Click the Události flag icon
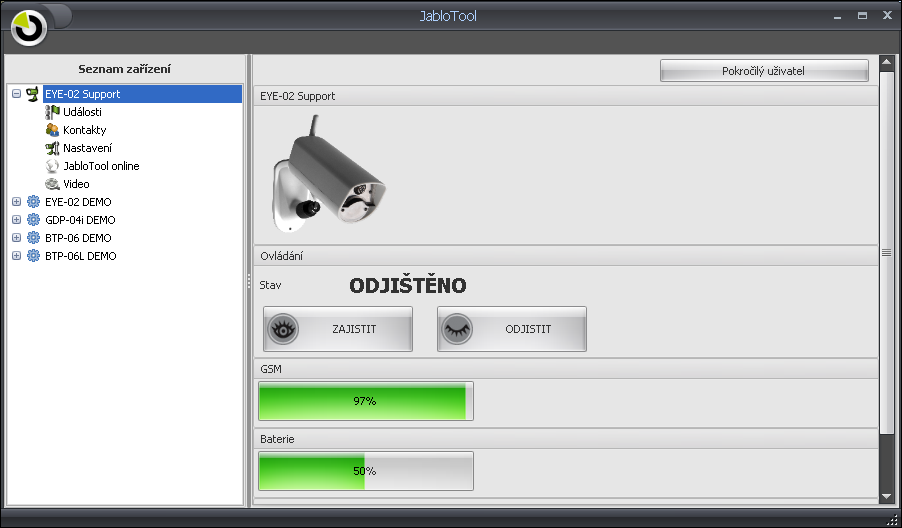Image resolution: width=902 pixels, height=528 pixels. tap(52, 112)
